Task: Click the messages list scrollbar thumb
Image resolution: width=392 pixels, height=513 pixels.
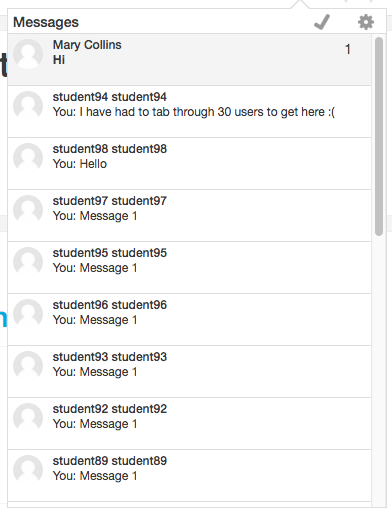Action: (379, 137)
